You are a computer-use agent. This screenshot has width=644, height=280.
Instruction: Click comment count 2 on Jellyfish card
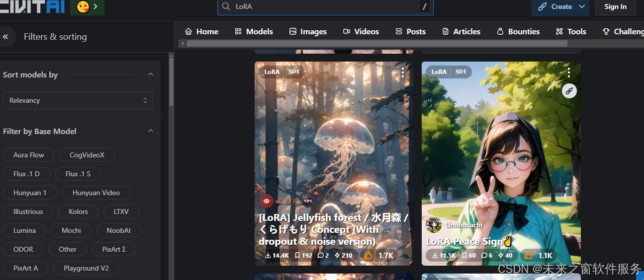pyautogui.click(x=323, y=256)
